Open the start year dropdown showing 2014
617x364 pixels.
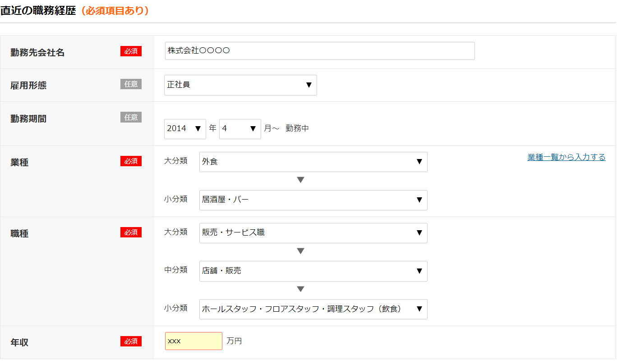pos(185,129)
